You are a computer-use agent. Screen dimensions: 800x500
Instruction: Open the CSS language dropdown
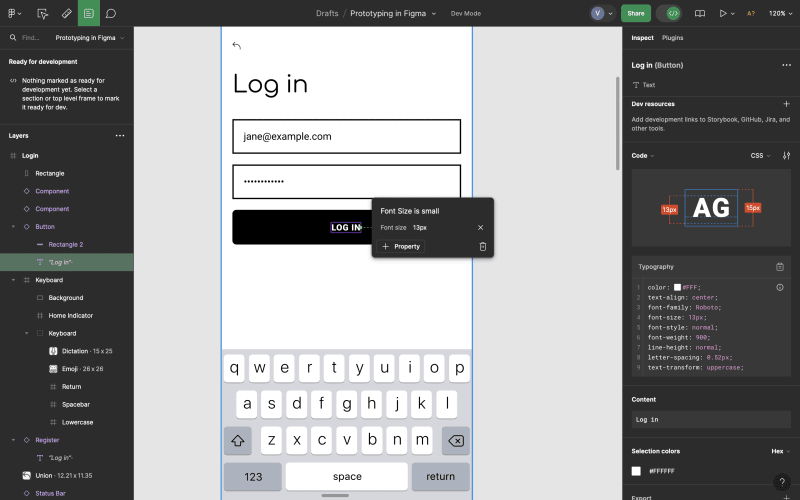[x=760, y=156]
